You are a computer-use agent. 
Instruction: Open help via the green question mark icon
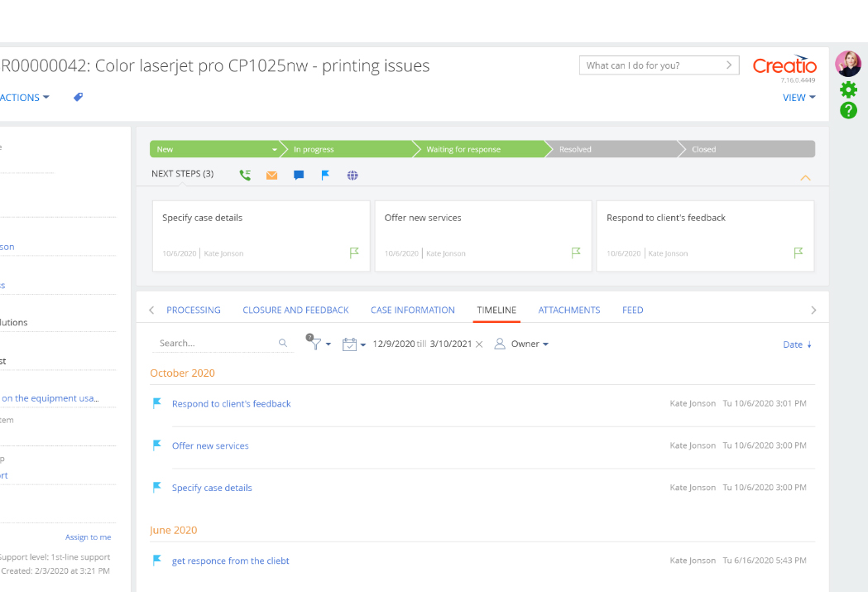pyautogui.click(x=848, y=110)
